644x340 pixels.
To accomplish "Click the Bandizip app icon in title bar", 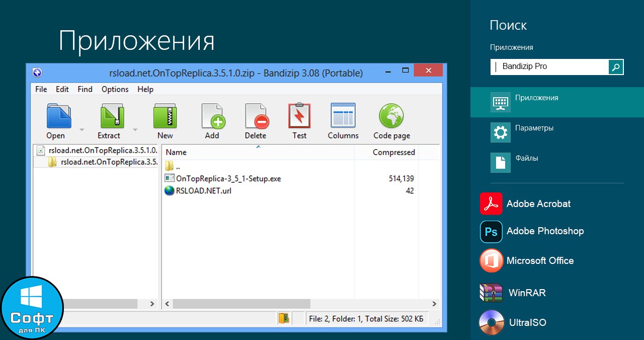I will (37, 73).
